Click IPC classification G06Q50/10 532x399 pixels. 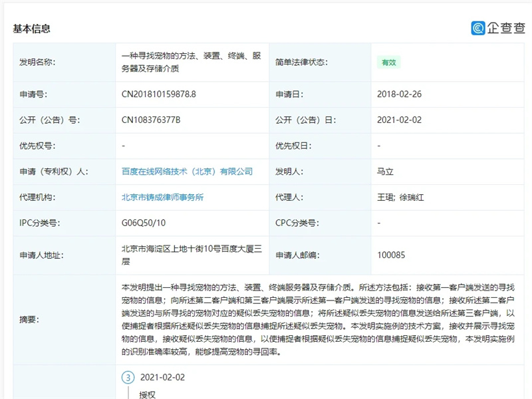click(x=144, y=223)
